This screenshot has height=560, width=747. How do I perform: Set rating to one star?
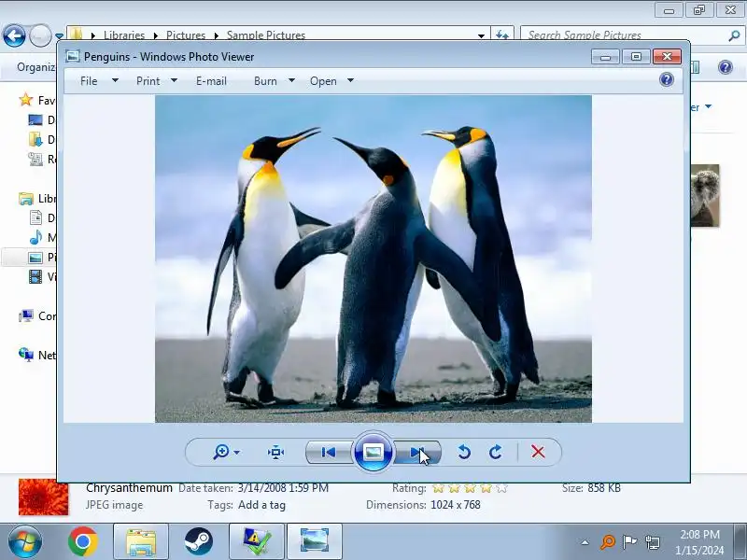(438, 488)
